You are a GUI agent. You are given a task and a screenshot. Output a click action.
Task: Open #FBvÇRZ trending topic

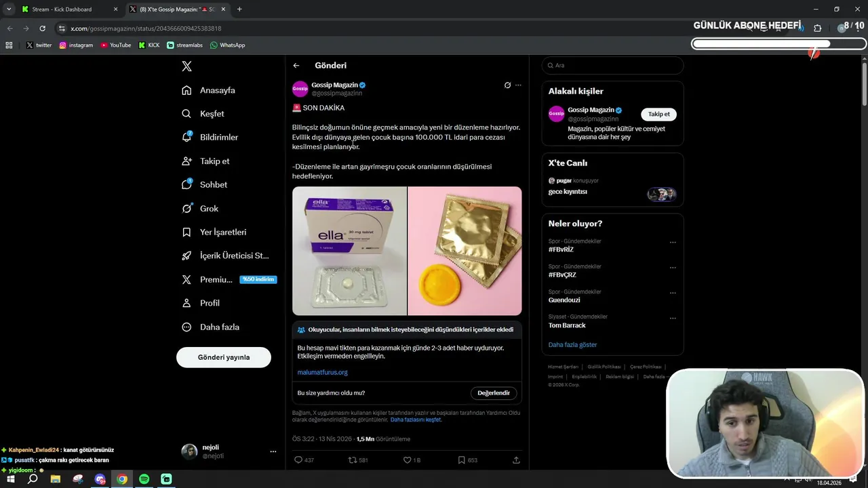[x=562, y=274]
